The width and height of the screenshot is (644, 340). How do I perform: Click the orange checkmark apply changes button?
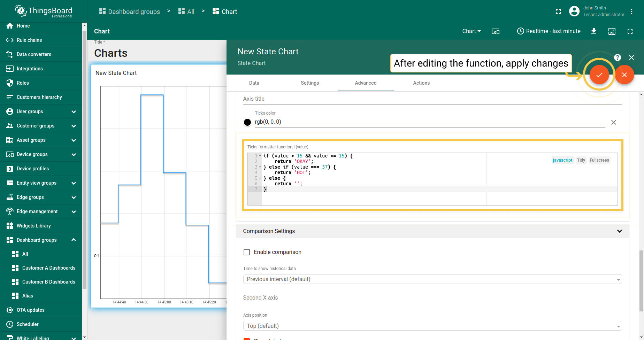pyautogui.click(x=599, y=75)
